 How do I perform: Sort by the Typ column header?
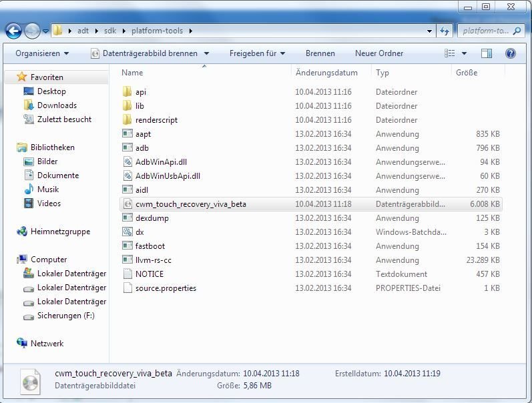(382, 73)
